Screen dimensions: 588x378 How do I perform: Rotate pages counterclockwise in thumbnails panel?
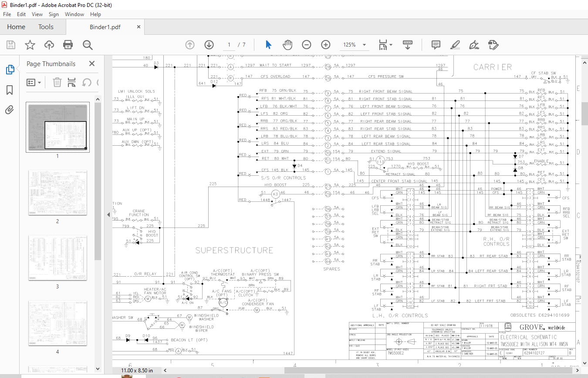point(87,82)
